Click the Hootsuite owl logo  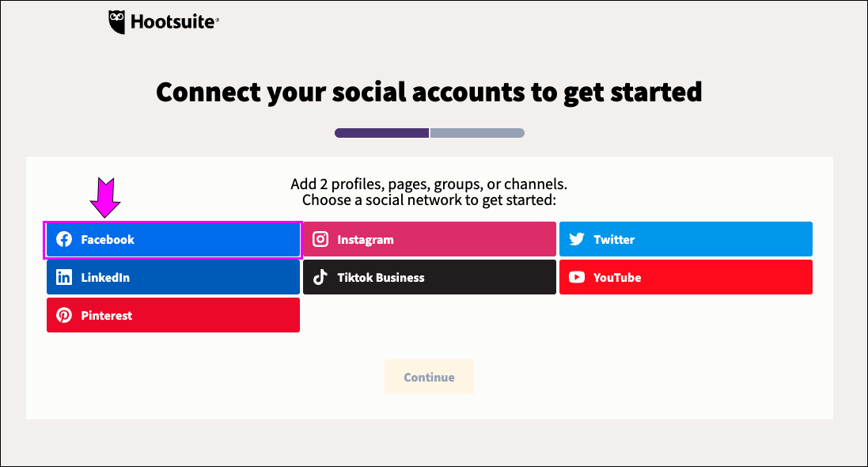point(117,22)
